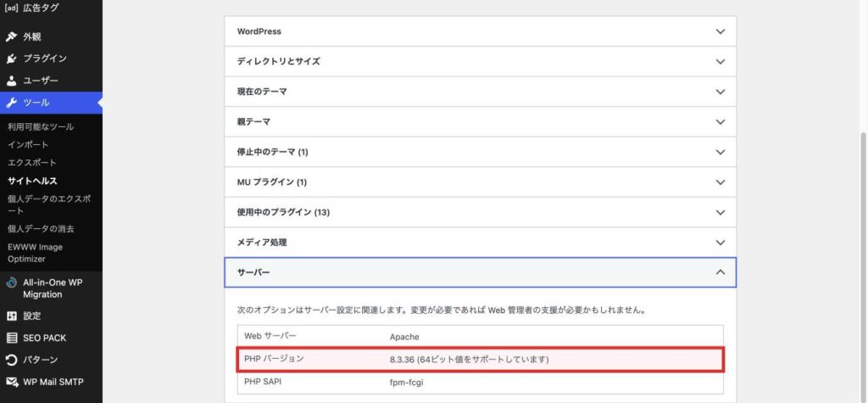This screenshot has width=868, height=403.
Task: Expand 現在のテーマ section chevron
Action: coord(721,92)
